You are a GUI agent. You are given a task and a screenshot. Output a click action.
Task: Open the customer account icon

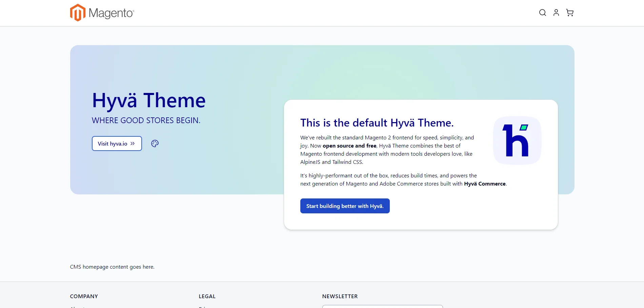coord(556,13)
